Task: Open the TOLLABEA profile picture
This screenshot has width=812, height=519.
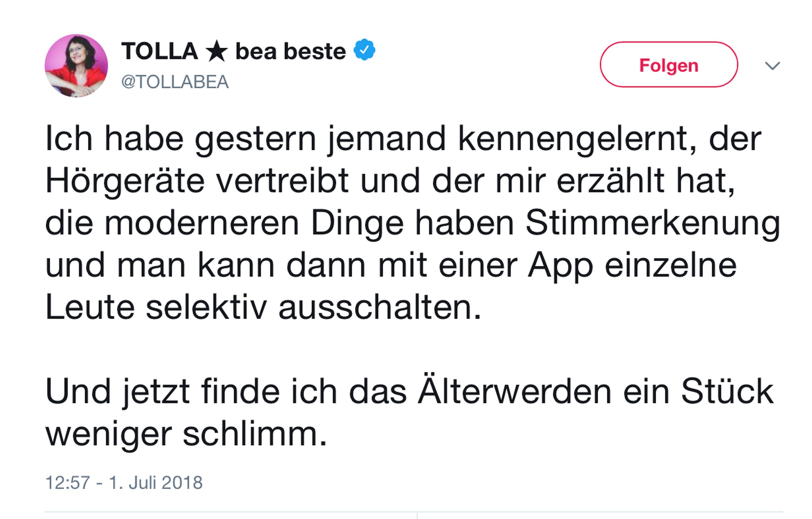Action: point(76,66)
